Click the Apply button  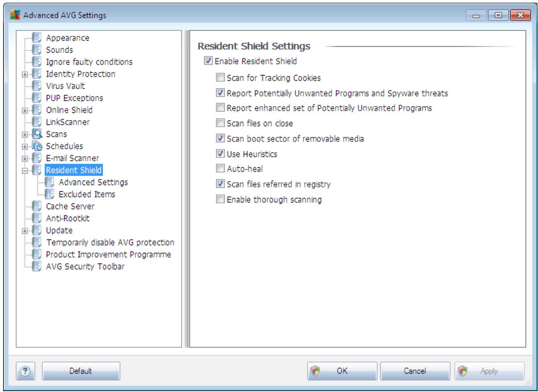click(x=489, y=371)
